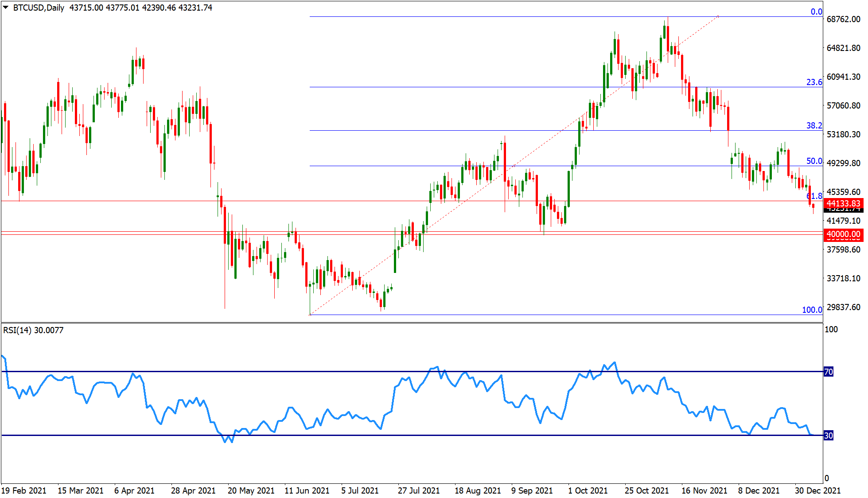Click the 57060.80 price axis label

pos(843,105)
